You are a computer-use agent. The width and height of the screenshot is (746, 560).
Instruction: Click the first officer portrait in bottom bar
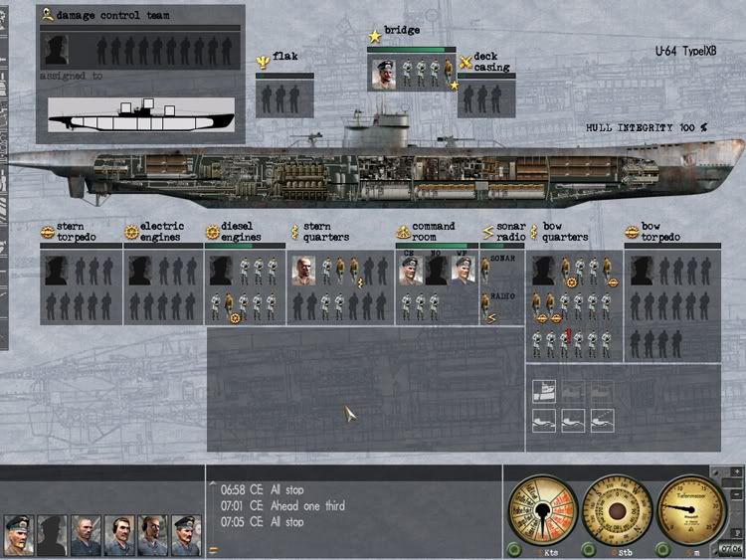click(x=19, y=535)
